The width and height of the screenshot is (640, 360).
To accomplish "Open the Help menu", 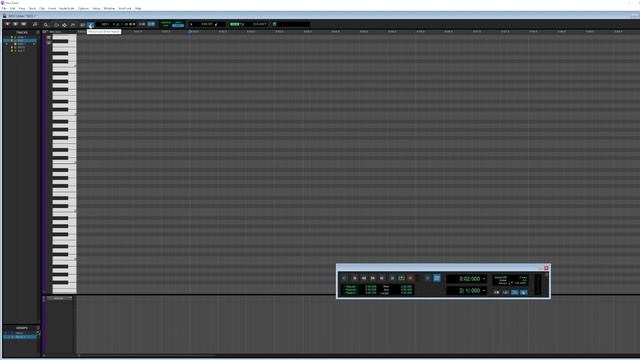I will [x=138, y=8].
